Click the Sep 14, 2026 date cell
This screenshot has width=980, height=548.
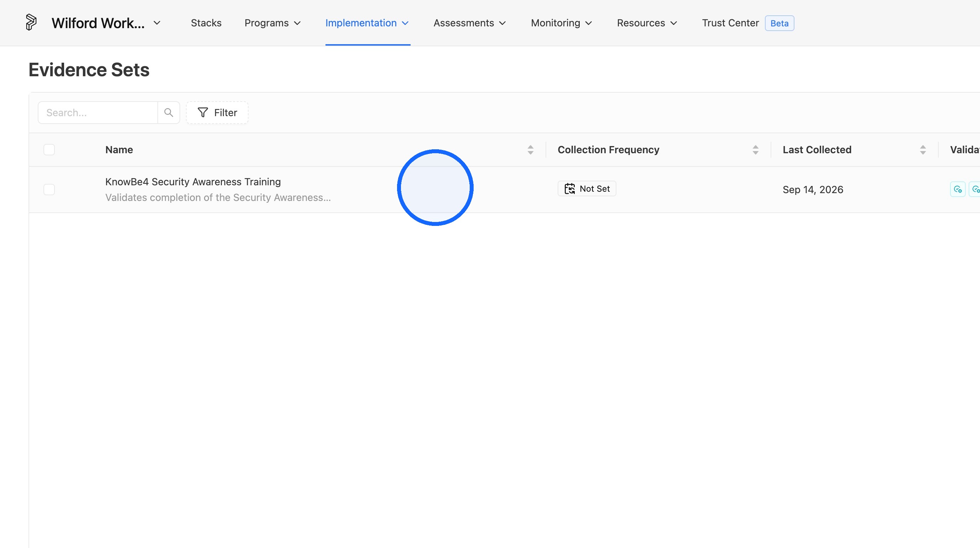click(813, 190)
